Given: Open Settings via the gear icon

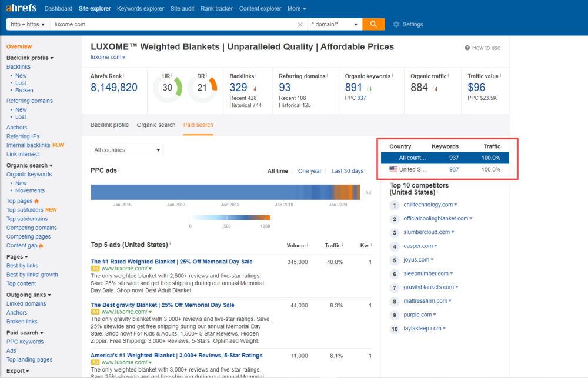Looking at the screenshot, I should click(x=396, y=24).
